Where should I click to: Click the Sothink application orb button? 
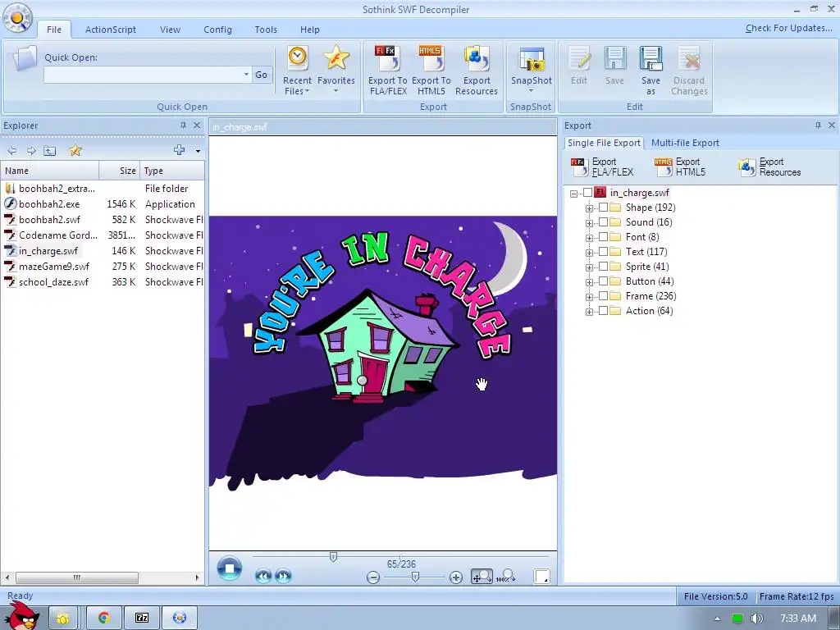click(x=17, y=18)
